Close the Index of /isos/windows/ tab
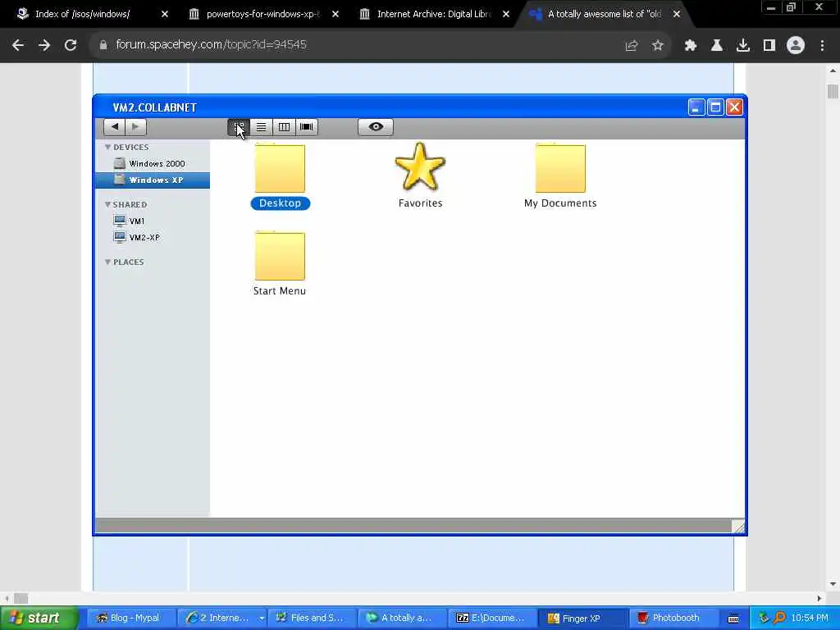The height and width of the screenshot is (630, 840). pos(164,14)
